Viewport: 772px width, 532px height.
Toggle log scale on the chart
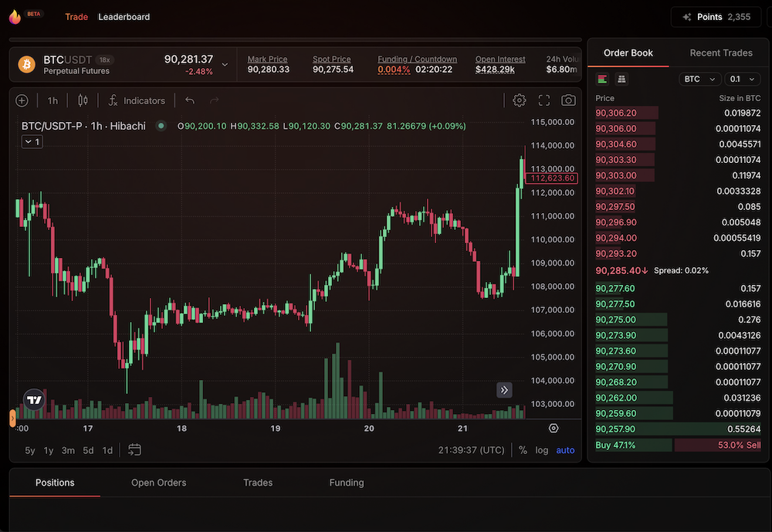click(542, 450)
